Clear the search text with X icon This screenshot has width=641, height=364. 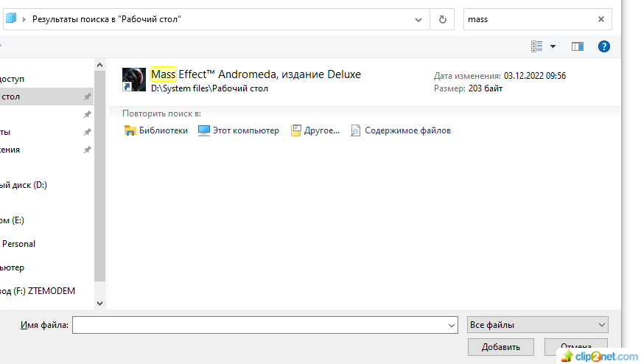(x=601, y=20)
